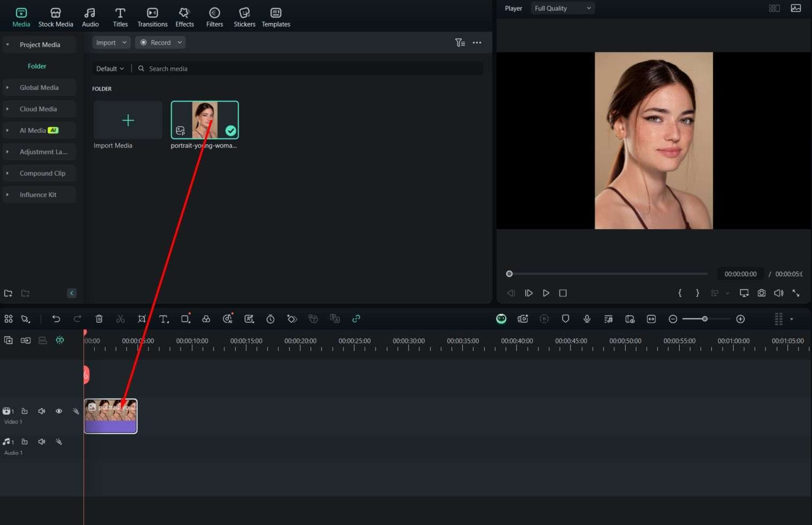This screenshot has height=525, width=812.
Task: Click the Delete trash icon in timeline toolbar
Action: pyautogui.click(x=99, y=319)
